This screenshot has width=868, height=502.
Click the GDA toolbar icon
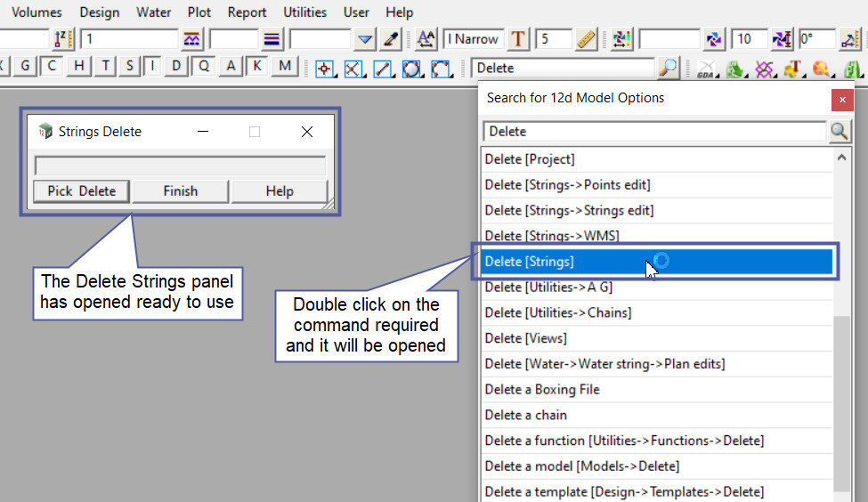pos(706,69)
